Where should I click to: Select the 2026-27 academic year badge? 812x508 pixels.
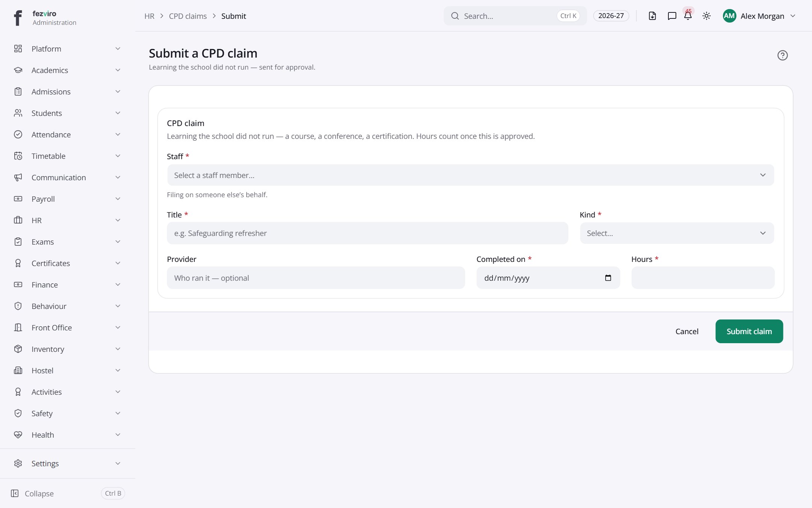(611, 16)
